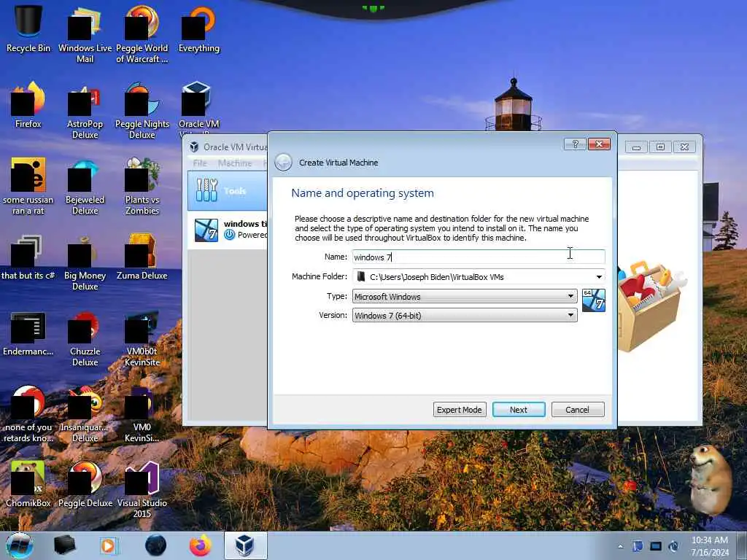Proceed with the Next button

[x=519, y=410]
